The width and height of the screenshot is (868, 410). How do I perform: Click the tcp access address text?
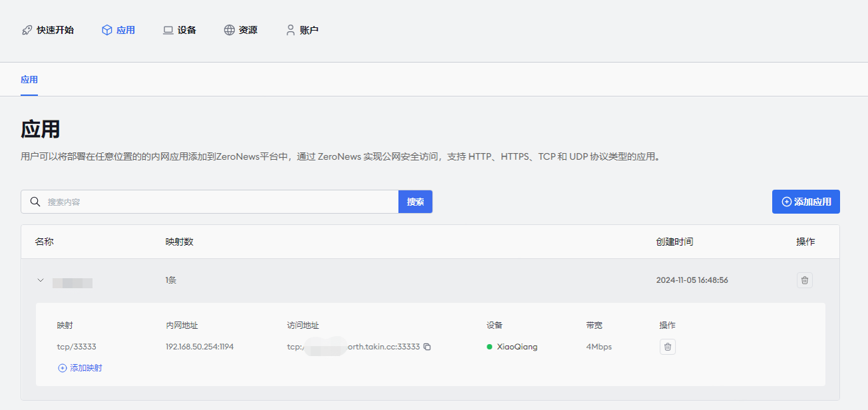[353, 347]
